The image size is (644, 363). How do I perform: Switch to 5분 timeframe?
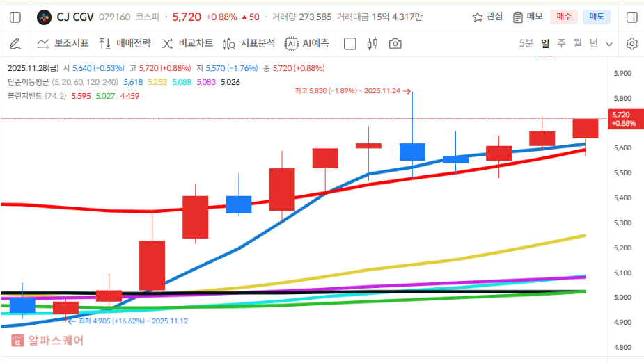click(x=526, y=44)
